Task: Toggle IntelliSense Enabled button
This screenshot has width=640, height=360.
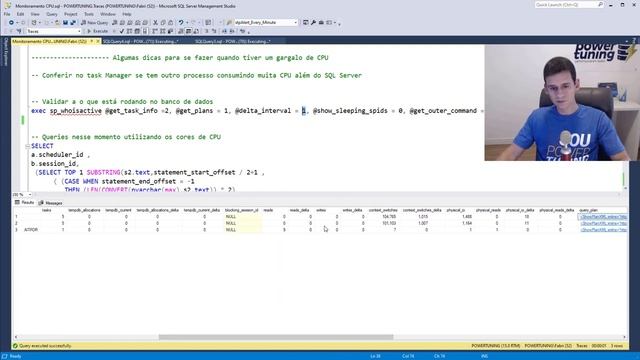Action: click(x=145, y=31)
